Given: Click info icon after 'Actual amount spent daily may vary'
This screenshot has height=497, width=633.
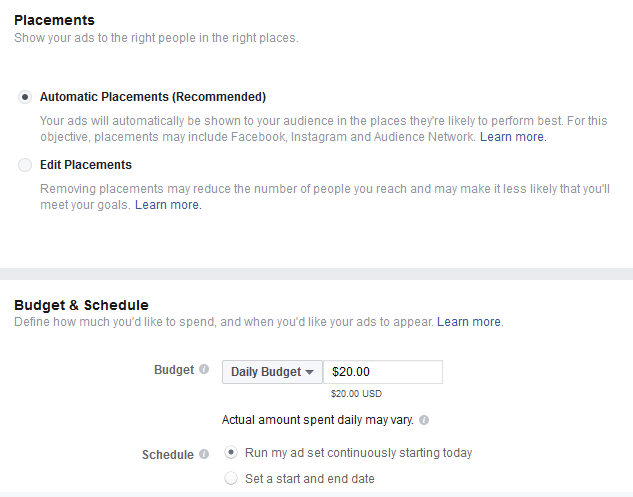Looking at the screenshot, I should [424, 420].
